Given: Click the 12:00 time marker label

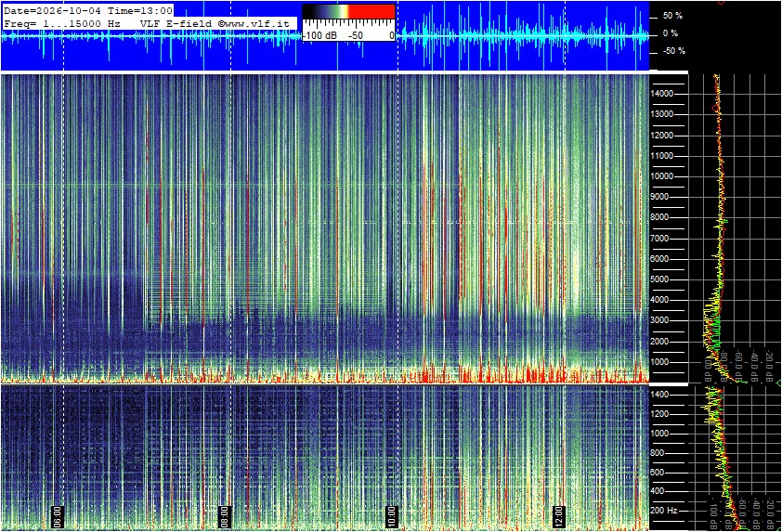Looking at the screenshot, I should (x=558, y=517).
